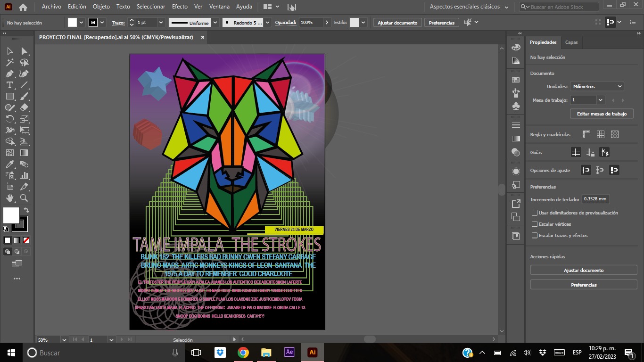
Task: Open the Color panel palette icon
Action: [x=516, y=47]
